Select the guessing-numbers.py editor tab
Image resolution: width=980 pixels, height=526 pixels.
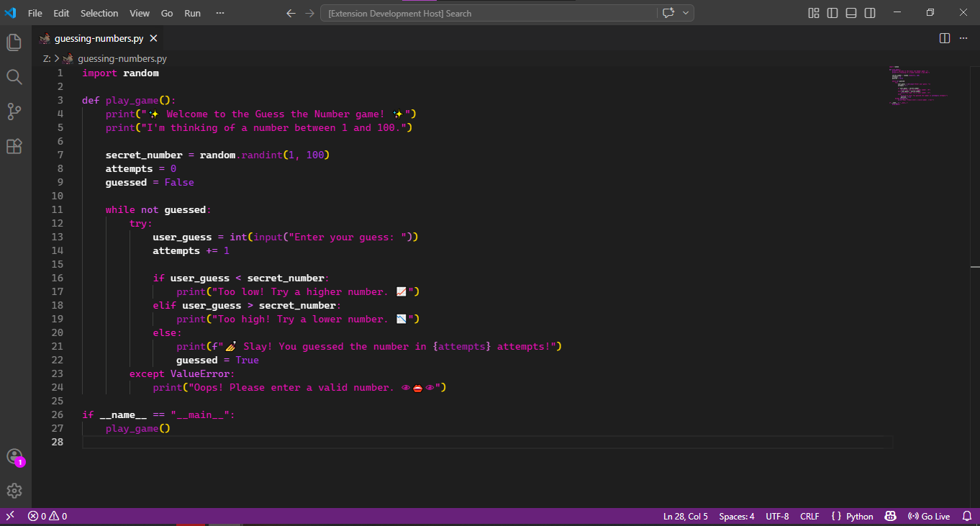99,38
